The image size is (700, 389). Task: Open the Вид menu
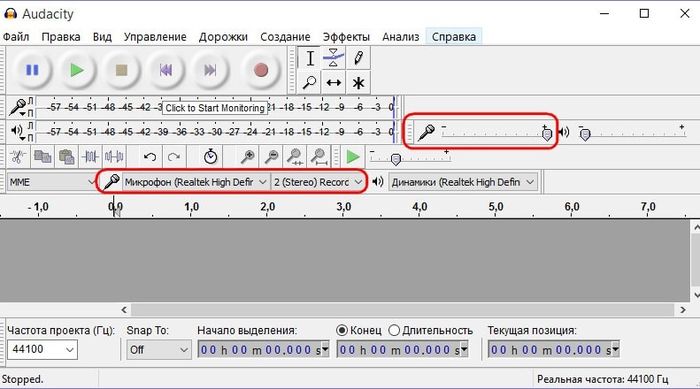102,37
